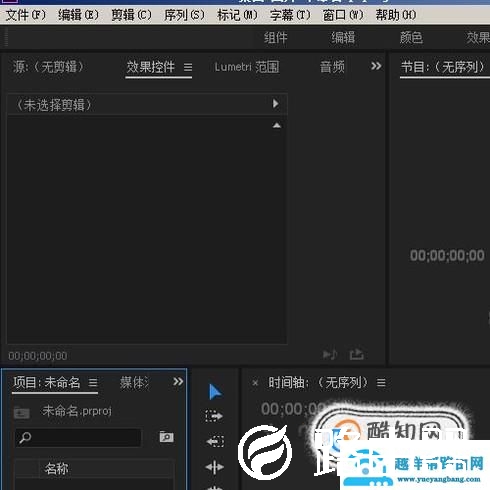Show hidden source panel tabs via double-arrow
This screenshot has height=490, width=490.
pos(376,66)
